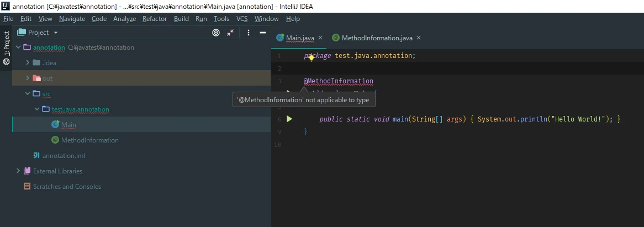Click the MethodInformation annotation icon in tree
Image resolution: width=644 pixels, height=227 pixels.
(x=55, y=140)
